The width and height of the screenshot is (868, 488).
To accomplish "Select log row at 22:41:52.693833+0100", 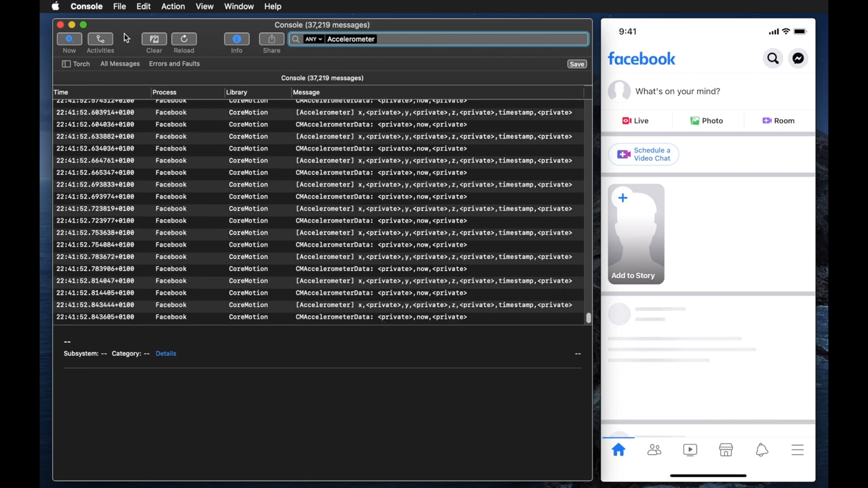I will (319, 184).
